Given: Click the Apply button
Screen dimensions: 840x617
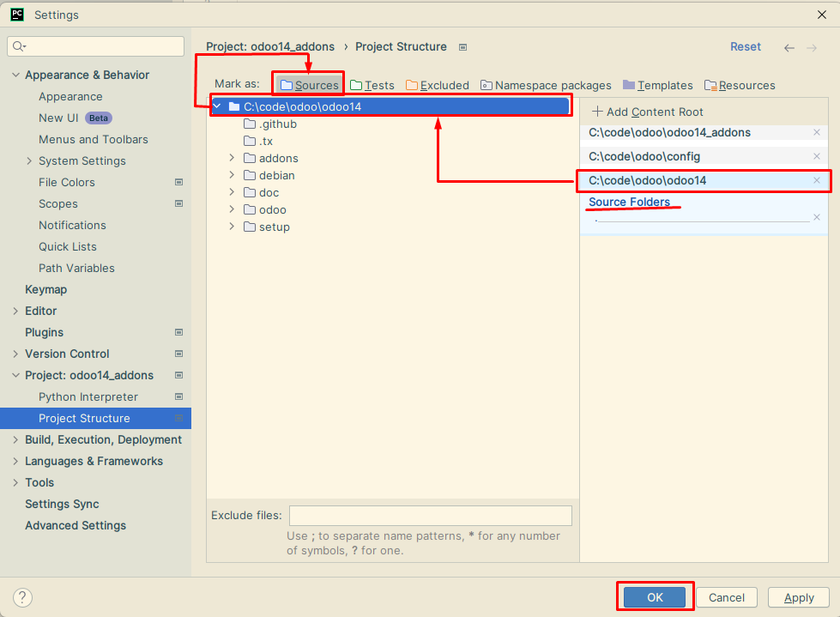Looking at the screenshot, I should click(x=799, y=597).
